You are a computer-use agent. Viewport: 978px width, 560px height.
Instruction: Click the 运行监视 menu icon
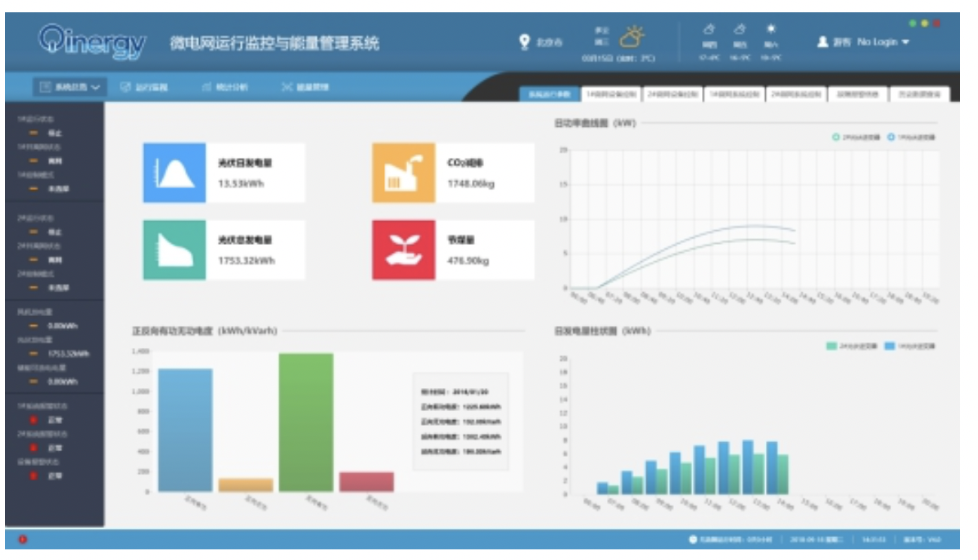click(x=125, y=87)
